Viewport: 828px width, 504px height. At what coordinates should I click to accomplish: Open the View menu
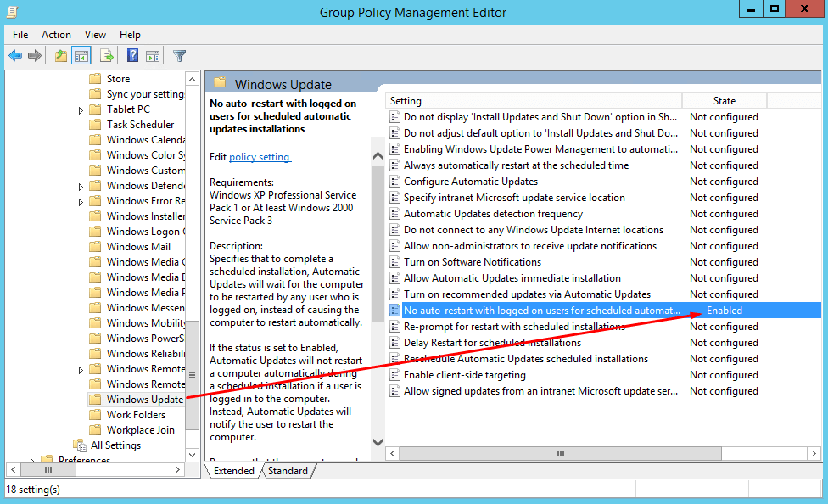point(95,34)
